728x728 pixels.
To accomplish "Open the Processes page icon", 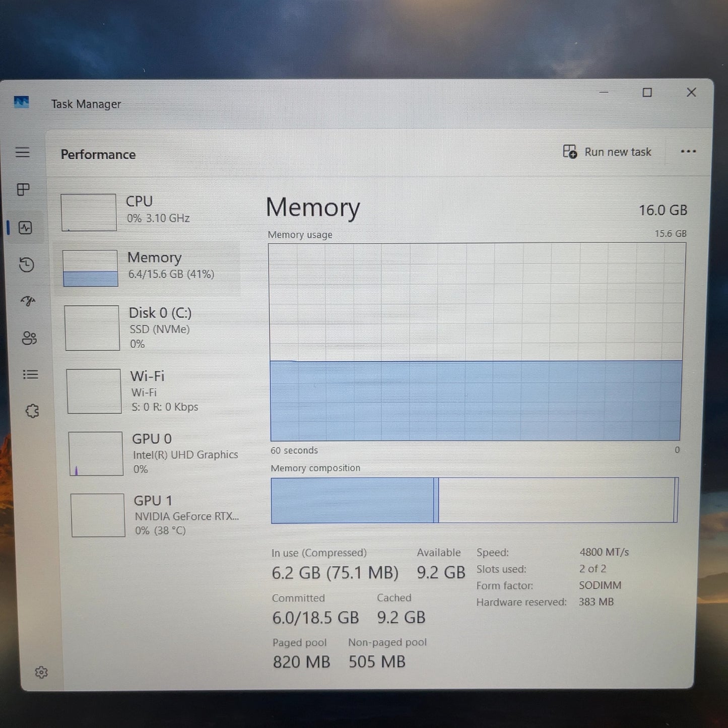I will (x=23, y=189).
